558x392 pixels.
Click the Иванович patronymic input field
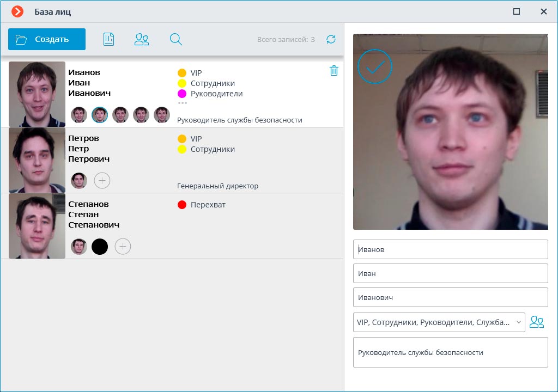point(450,297)
